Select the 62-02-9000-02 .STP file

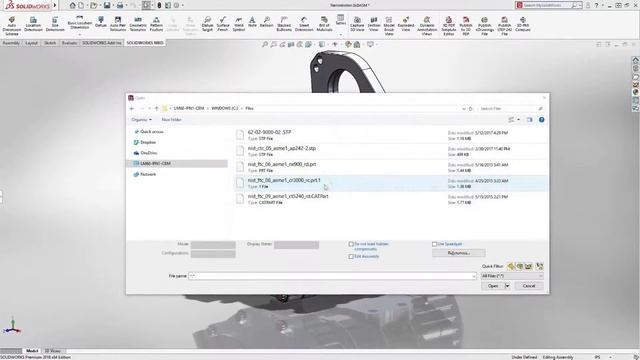click(391, 136)
